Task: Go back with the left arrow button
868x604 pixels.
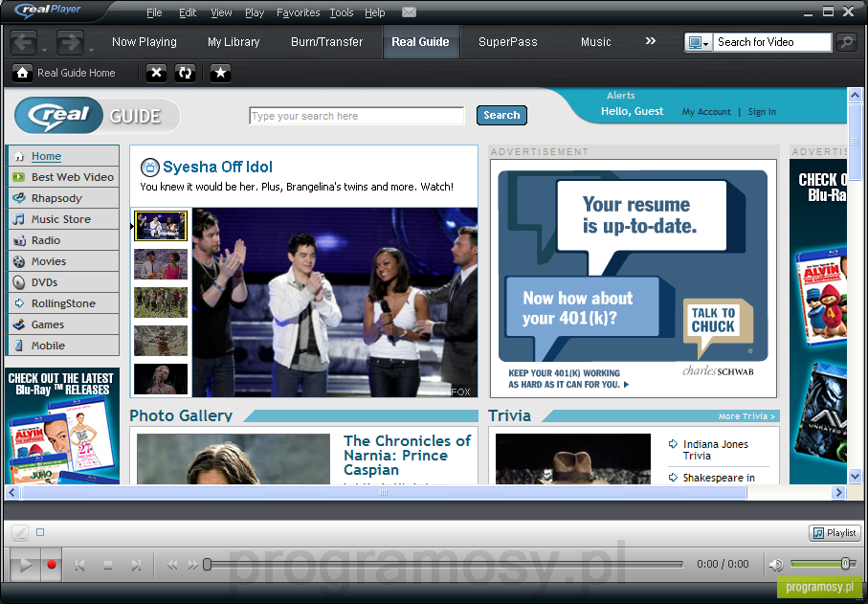Action: [x=23, y=43]
